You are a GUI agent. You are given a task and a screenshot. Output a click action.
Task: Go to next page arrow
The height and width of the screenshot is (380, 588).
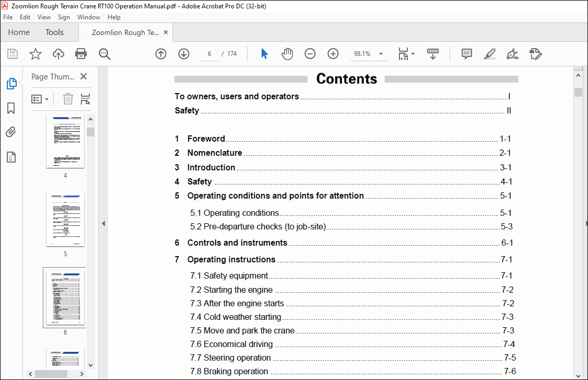[x=184, y=54]
